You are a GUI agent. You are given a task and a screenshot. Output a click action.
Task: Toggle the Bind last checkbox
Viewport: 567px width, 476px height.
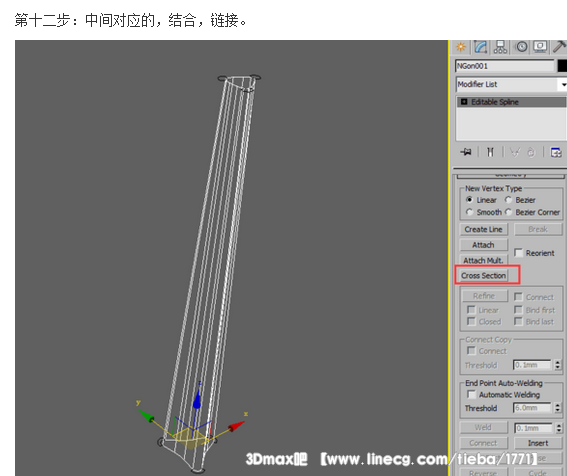[519, 321]
